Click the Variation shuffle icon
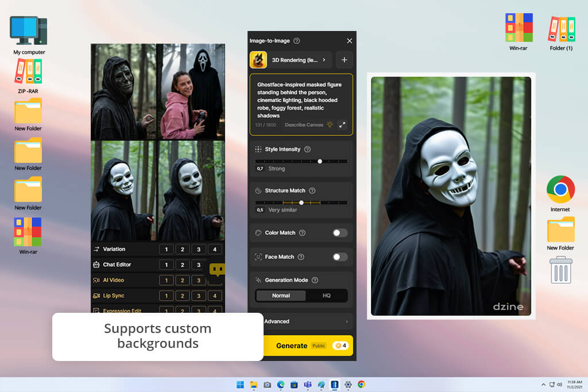 96,249
